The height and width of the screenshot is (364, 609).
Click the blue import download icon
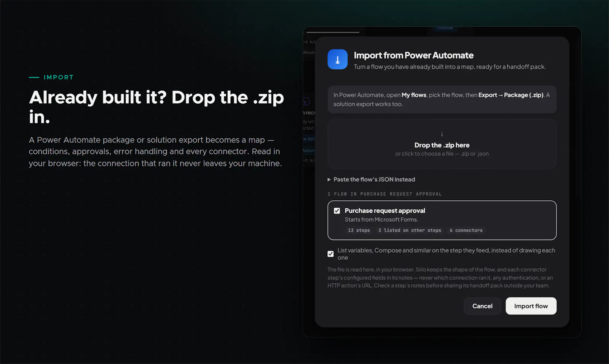pyautogui.click(x=337, y=59)
